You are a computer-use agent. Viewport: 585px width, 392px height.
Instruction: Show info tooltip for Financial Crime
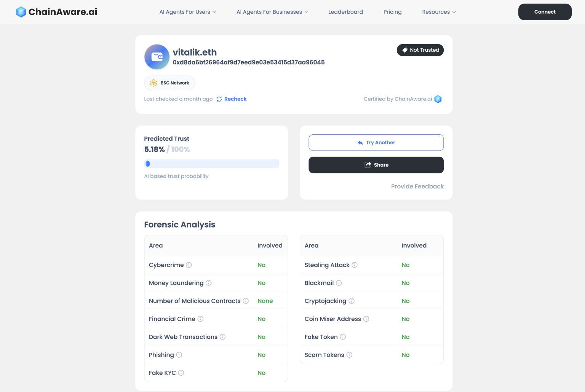coord(200,319)
